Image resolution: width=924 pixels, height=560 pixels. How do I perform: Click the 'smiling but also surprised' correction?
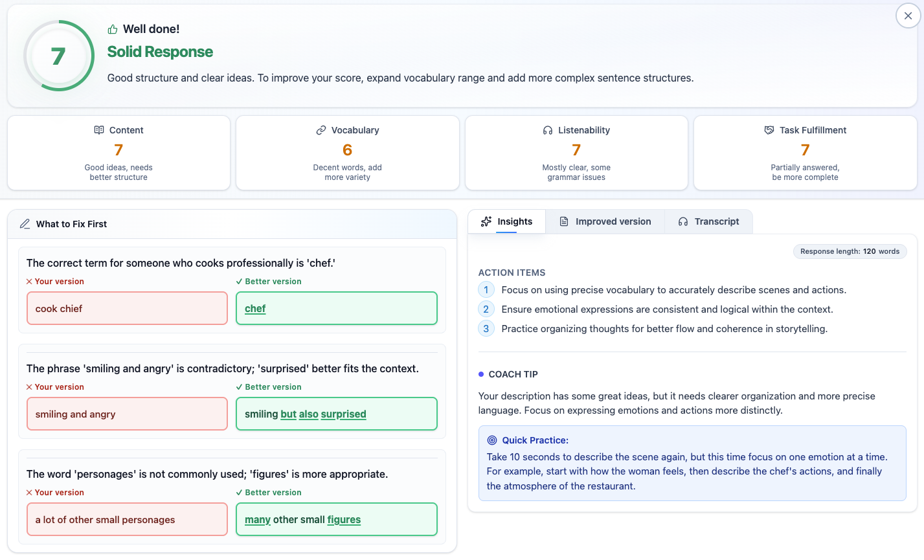point(336,414)
